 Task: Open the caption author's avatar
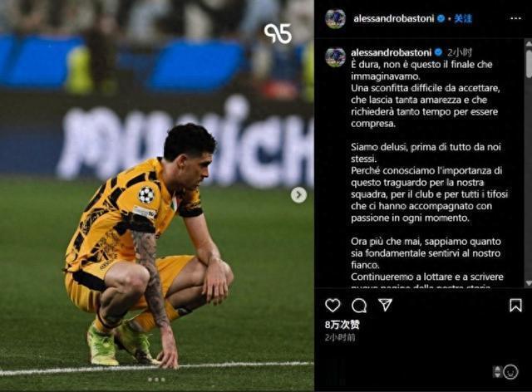335,57
